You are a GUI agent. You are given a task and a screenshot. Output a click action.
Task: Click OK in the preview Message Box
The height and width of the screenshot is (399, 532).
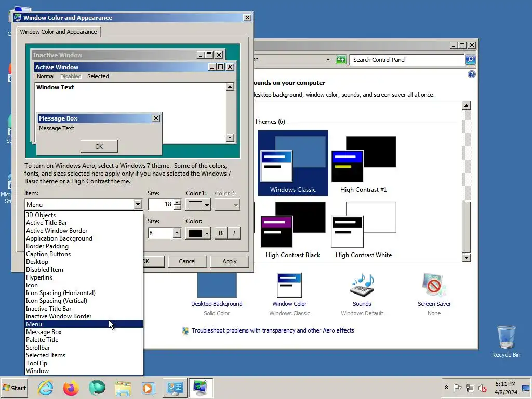tap(99, 147)
